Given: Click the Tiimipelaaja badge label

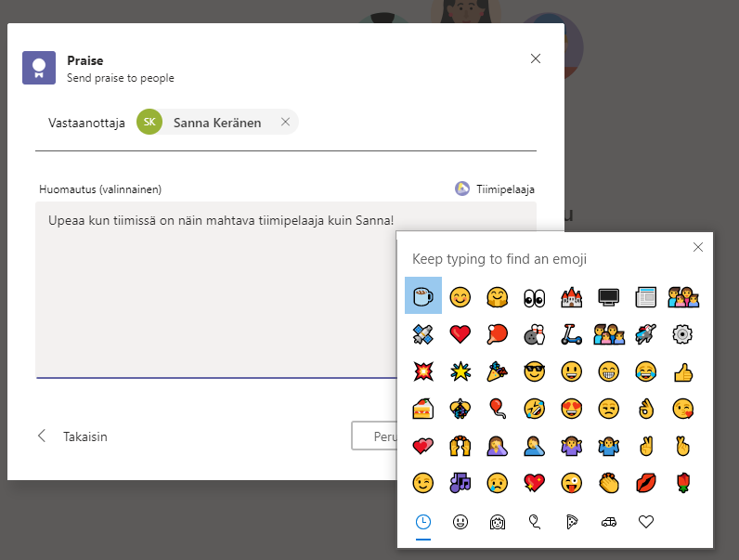Looking at the screenshot, I should [504, 189].
